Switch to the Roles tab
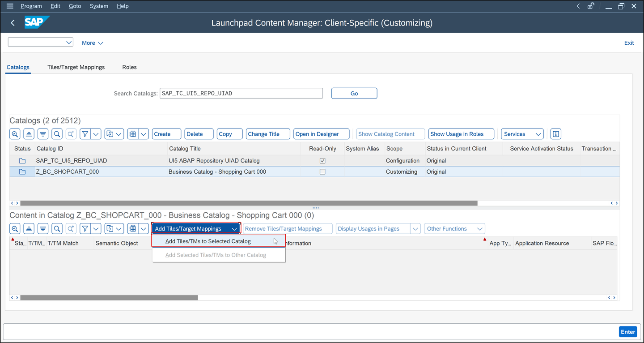 pos(129,67)
